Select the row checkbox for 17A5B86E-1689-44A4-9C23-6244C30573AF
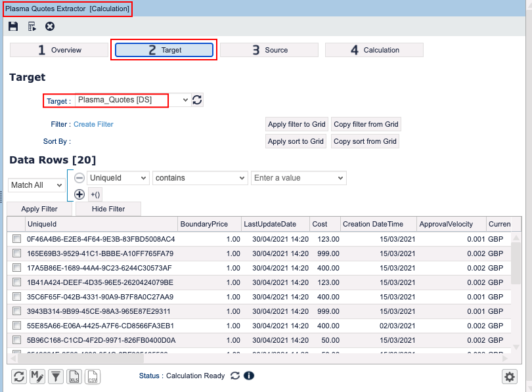 coord(16,268)
